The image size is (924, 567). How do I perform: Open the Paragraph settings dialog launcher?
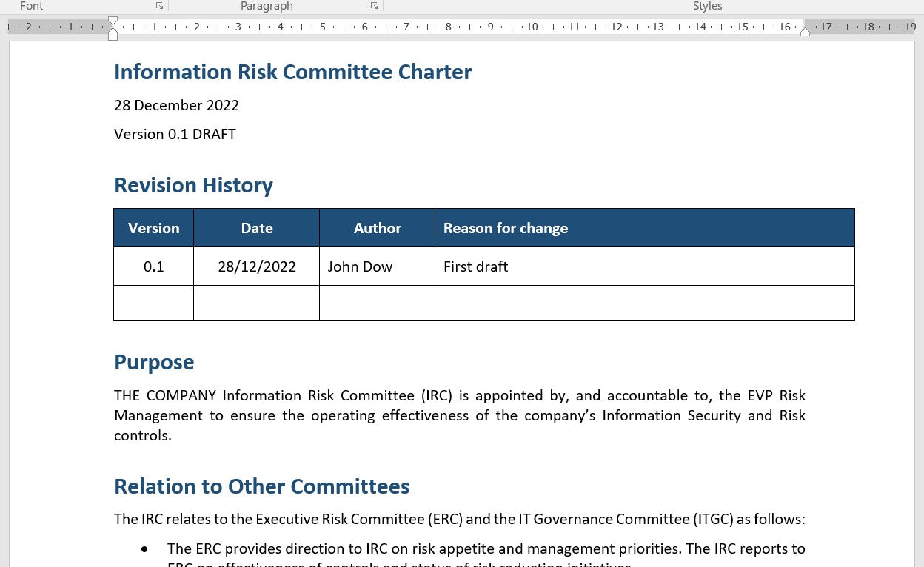[x=373, y=5]
